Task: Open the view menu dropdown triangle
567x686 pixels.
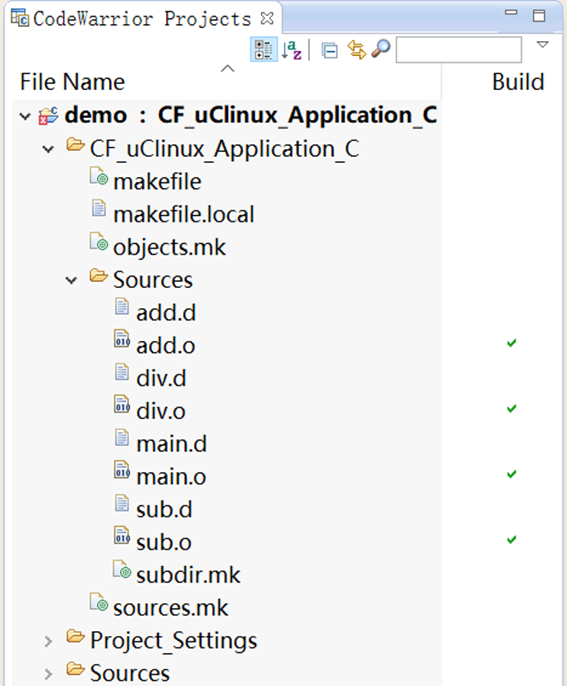Action: [542, 44]
